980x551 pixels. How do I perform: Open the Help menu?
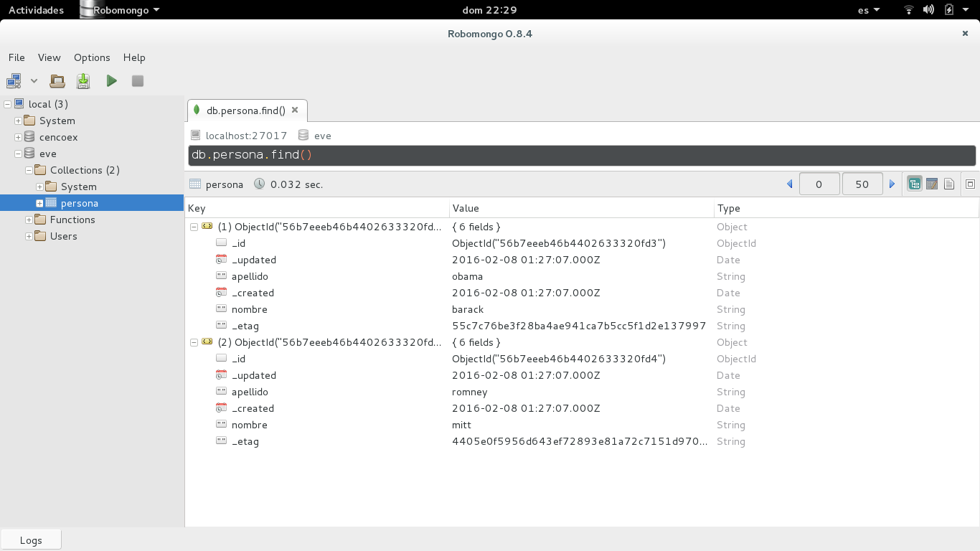134,57
